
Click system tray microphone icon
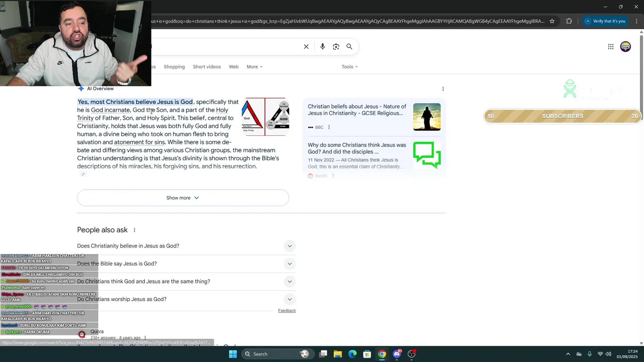[x=589, y=354]
